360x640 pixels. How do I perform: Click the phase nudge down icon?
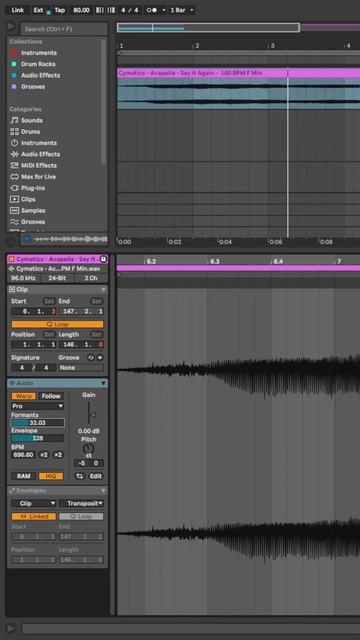(100, 10)
